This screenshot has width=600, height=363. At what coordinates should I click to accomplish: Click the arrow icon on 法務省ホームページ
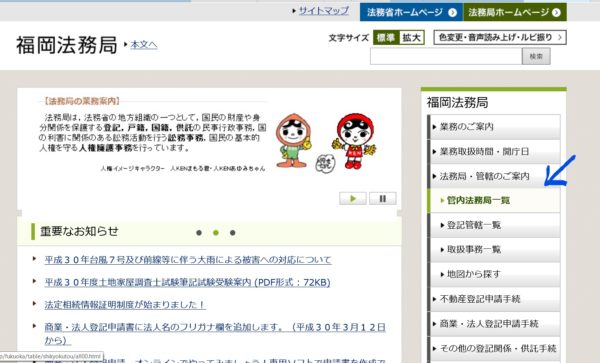[x=452, y=13]
